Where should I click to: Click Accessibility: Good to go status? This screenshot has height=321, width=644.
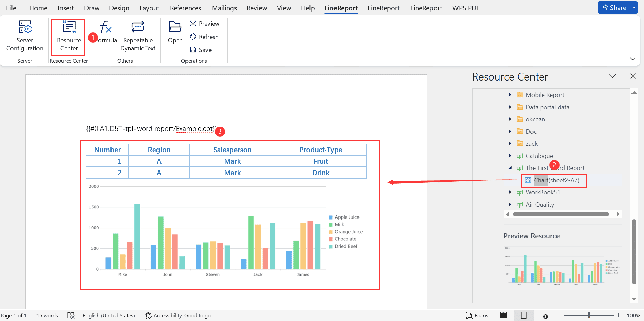[178, 315]
